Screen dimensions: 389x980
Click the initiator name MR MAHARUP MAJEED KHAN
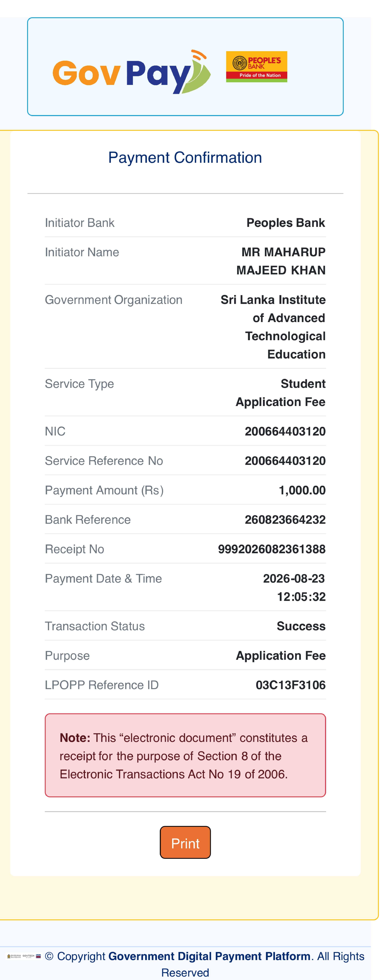[281, 261]
